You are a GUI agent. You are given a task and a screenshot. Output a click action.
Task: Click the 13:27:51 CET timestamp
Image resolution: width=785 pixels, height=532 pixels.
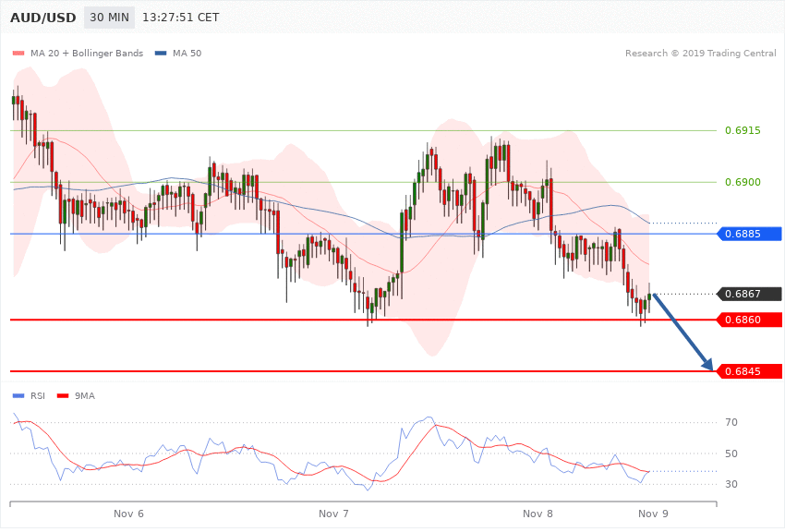181,18
